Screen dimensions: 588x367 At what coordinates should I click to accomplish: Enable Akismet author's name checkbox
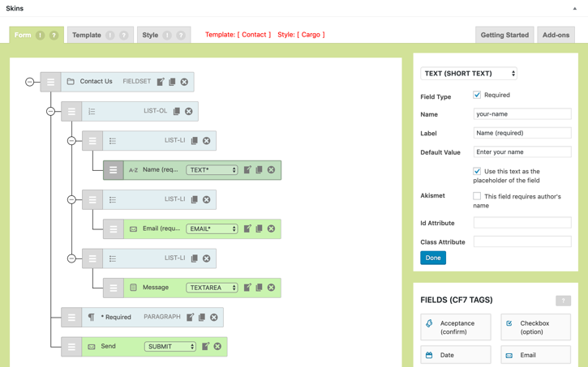pos(477,196)
